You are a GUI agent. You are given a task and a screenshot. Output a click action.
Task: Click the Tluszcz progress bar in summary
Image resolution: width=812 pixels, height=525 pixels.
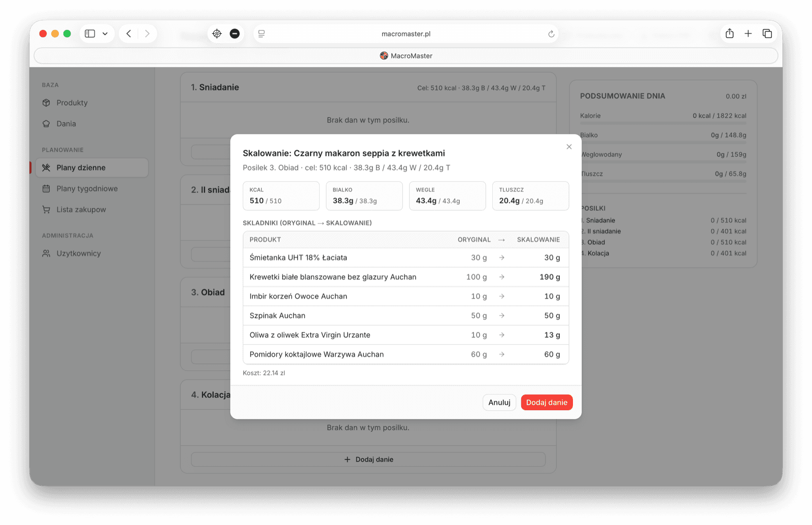(663, 181)
